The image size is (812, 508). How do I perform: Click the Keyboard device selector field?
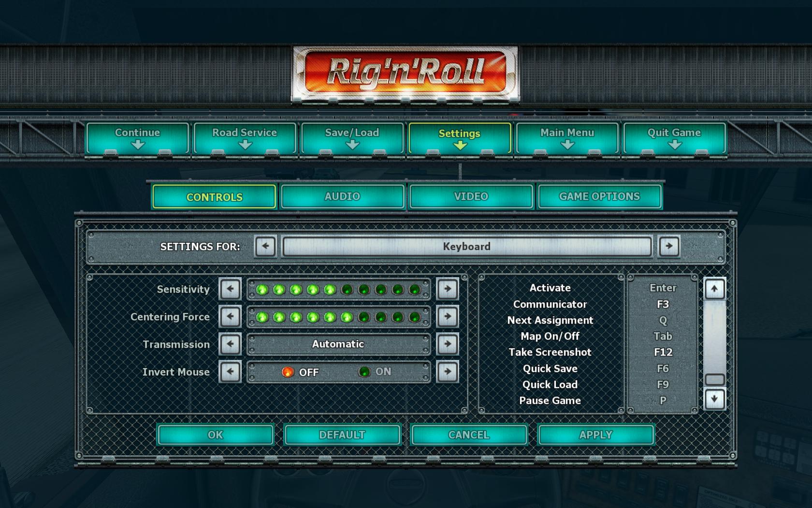tap(467, 246)
